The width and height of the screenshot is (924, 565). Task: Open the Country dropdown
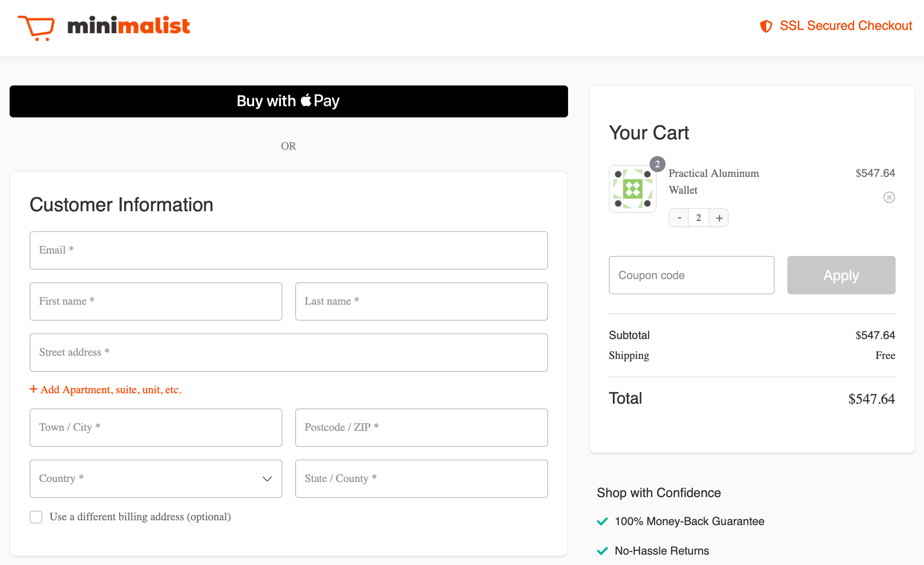156,479
